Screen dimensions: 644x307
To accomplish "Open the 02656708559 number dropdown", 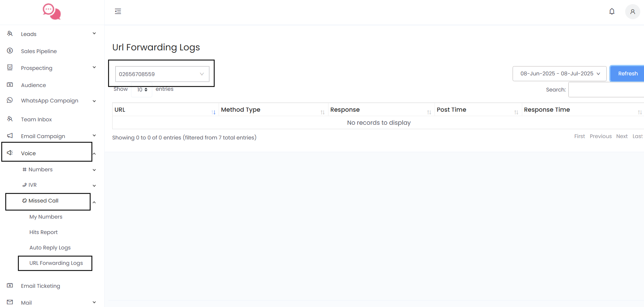I will click(x=162, y=74).
